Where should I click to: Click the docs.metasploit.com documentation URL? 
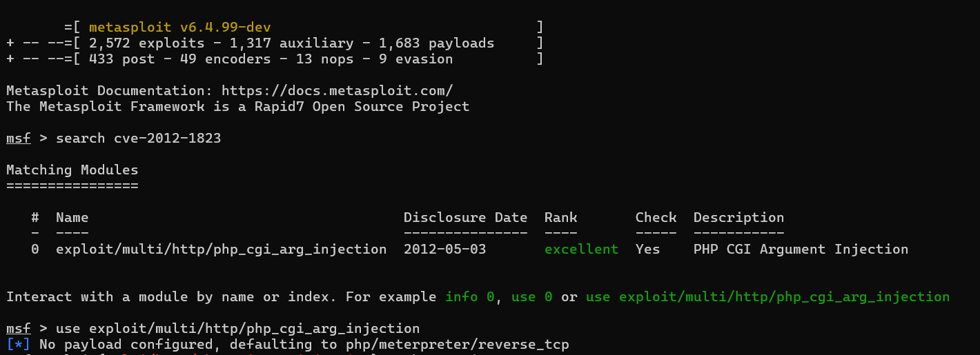point(337,90)
